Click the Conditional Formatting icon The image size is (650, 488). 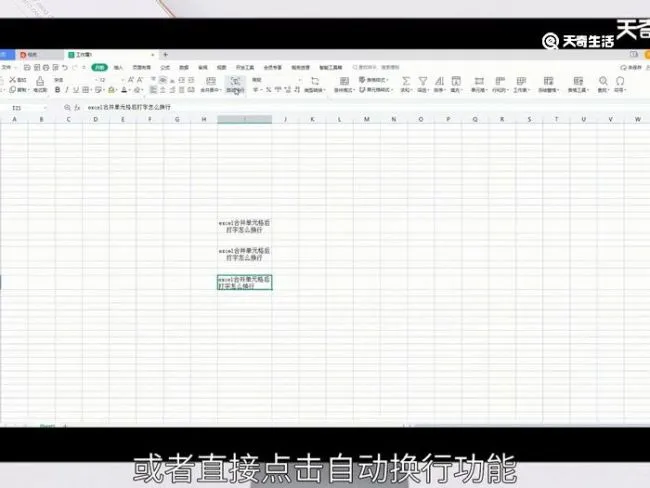click(x=344, y=81)
